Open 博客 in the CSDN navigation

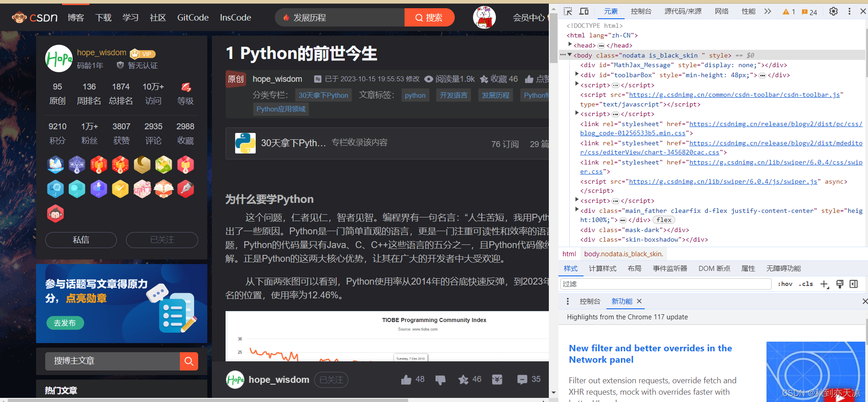[76, 18]
